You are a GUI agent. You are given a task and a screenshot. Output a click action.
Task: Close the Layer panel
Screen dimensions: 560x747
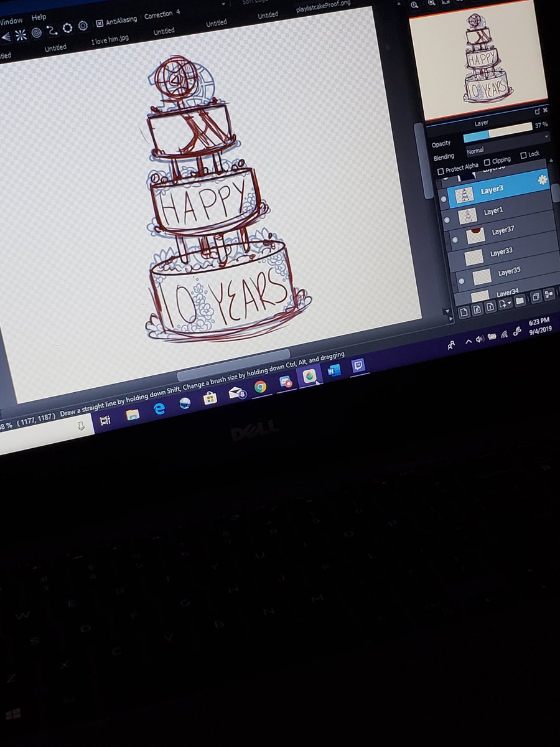pyautogui.click(x=546, y=110)
